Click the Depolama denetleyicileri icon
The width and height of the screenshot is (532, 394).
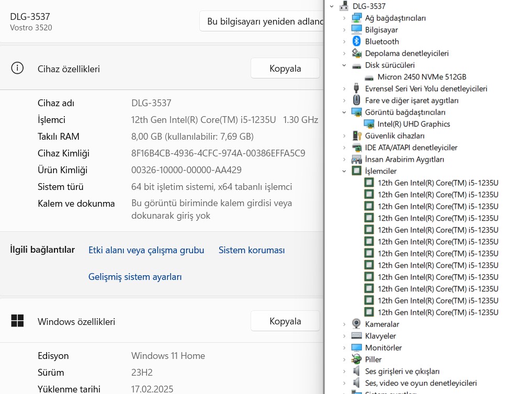357,53
